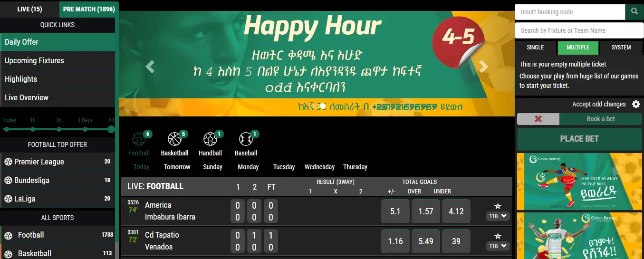Click Bundesliga football icon
644x259 pixels.
(8, 180)
